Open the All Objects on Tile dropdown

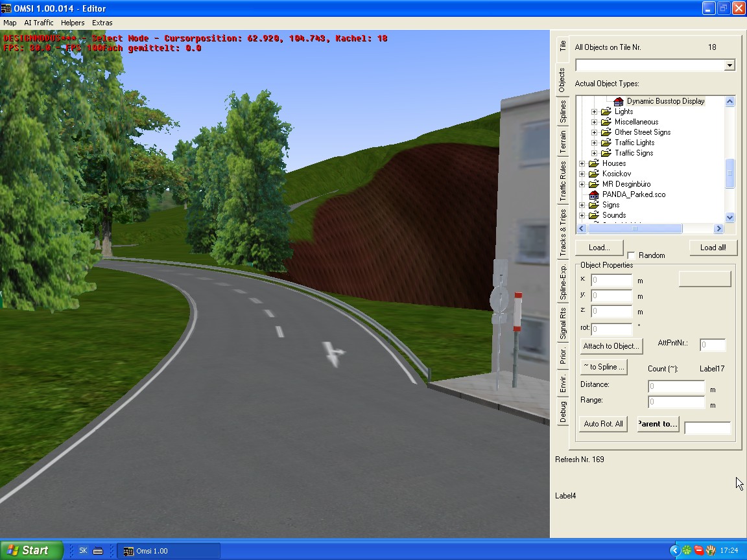pyautogui.click(x=729, y=65)
